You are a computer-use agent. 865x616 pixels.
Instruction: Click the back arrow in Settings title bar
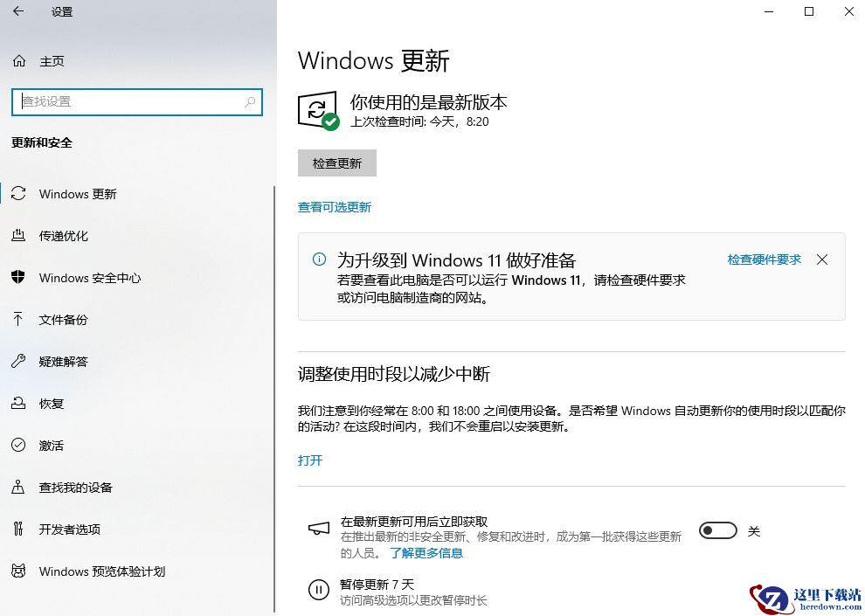pos(18,11)
